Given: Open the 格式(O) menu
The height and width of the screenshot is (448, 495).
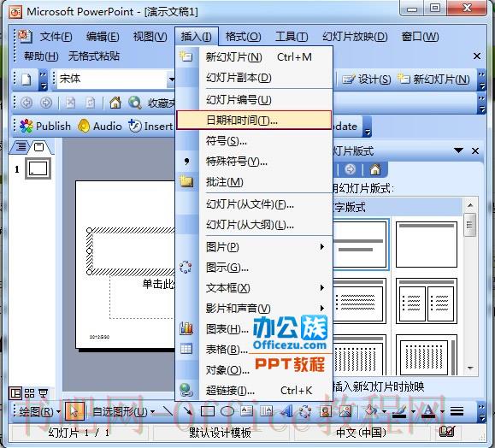Looking at the screenshot, I should pyautogui.click(x=243, y=37).
